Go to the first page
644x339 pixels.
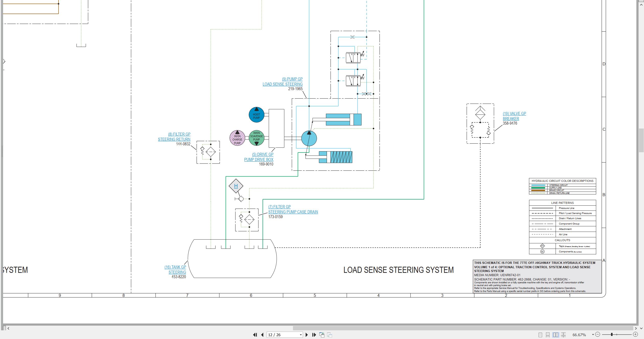255,335
